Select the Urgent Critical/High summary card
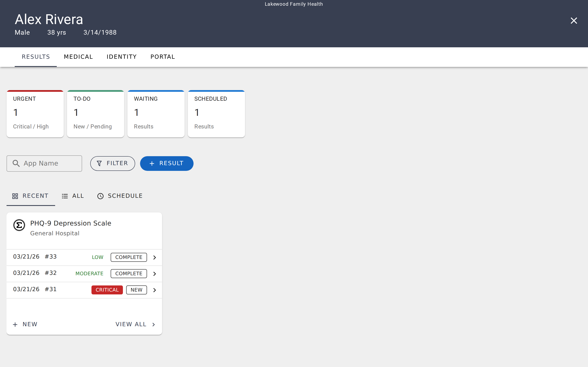The image size is (588, 367). coord(35,114)
